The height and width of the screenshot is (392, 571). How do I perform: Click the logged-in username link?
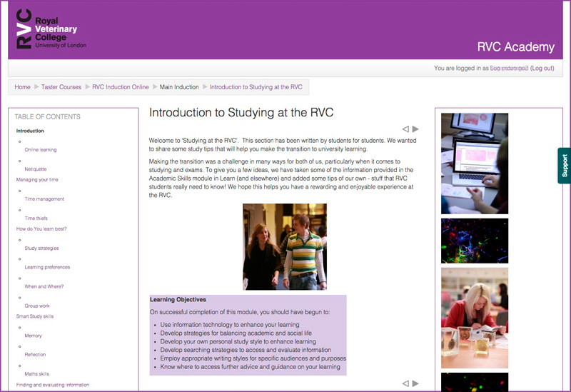509,68
